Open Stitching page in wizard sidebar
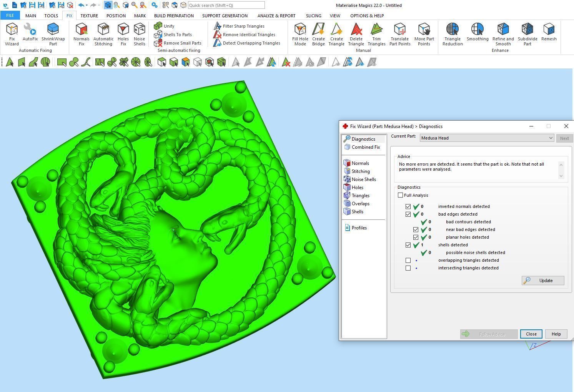This screenshot has width=574, height=392. [x=357, y=171]
